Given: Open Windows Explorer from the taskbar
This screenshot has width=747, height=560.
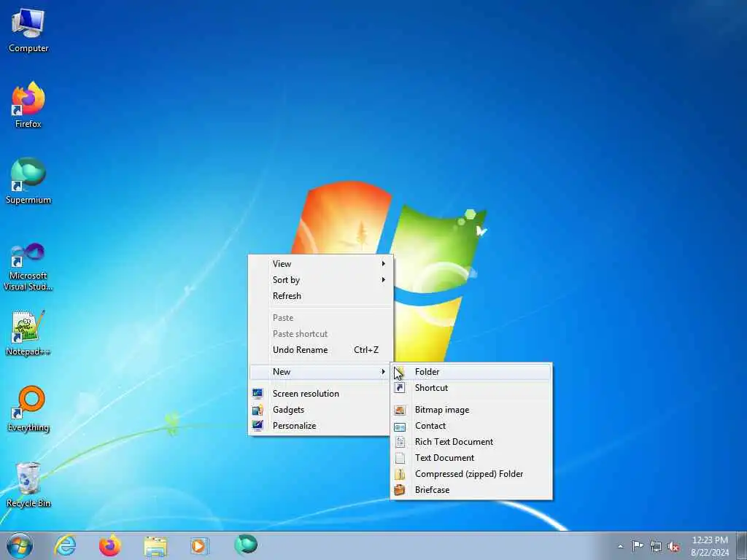Looking at the screenshot, I should click(155, 546).
